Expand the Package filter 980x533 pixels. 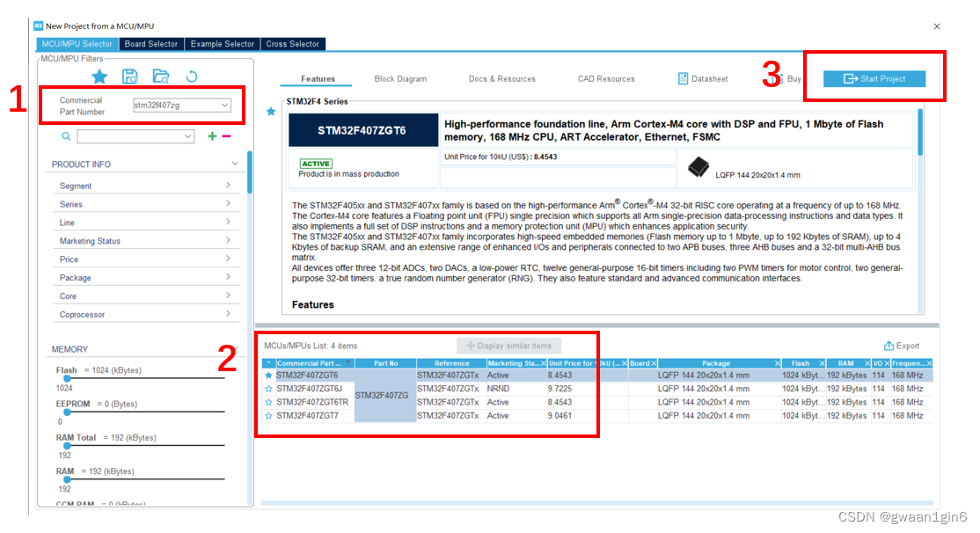pos(228,277)
